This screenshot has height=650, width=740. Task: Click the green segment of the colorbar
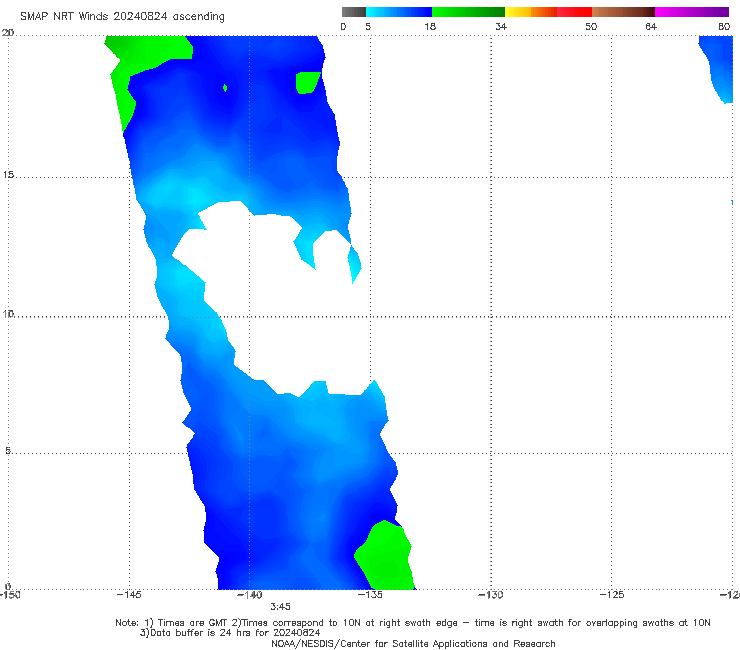coord(468,12)
